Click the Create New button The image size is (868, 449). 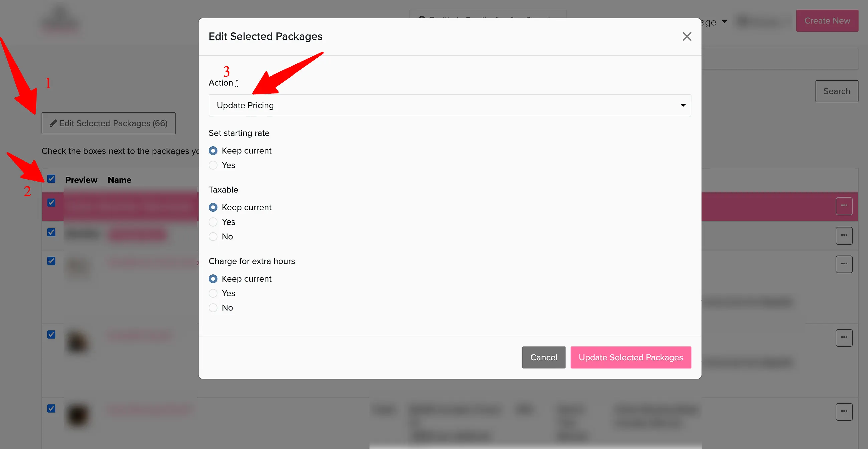[x=827, y=21]
